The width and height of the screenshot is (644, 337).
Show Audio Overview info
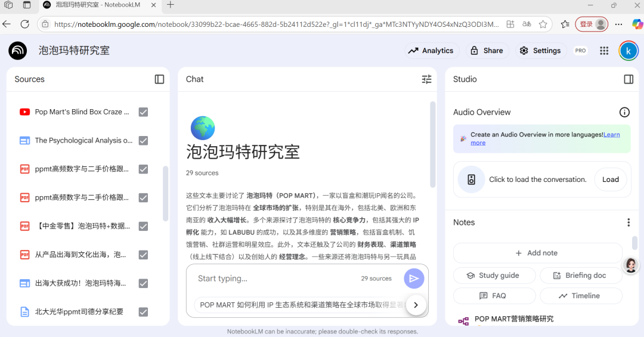click(624, 112)
